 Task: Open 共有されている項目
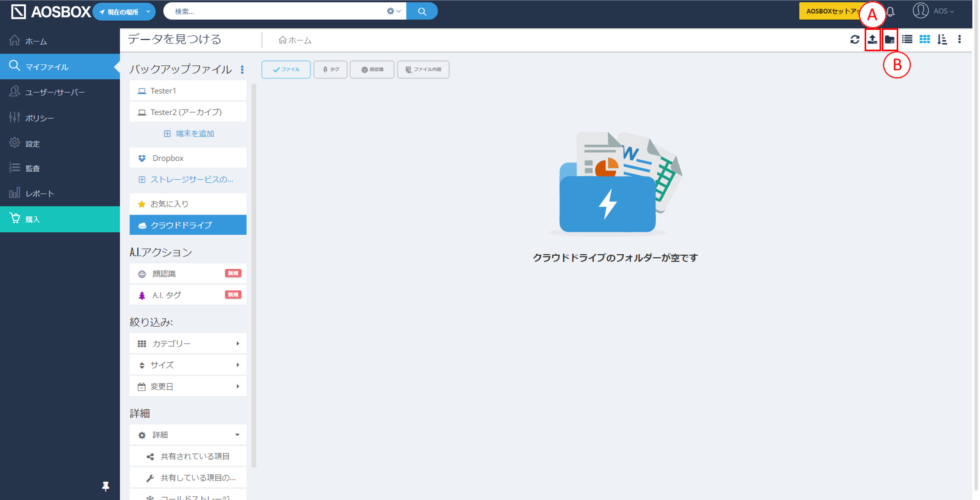tap(188, 456)
